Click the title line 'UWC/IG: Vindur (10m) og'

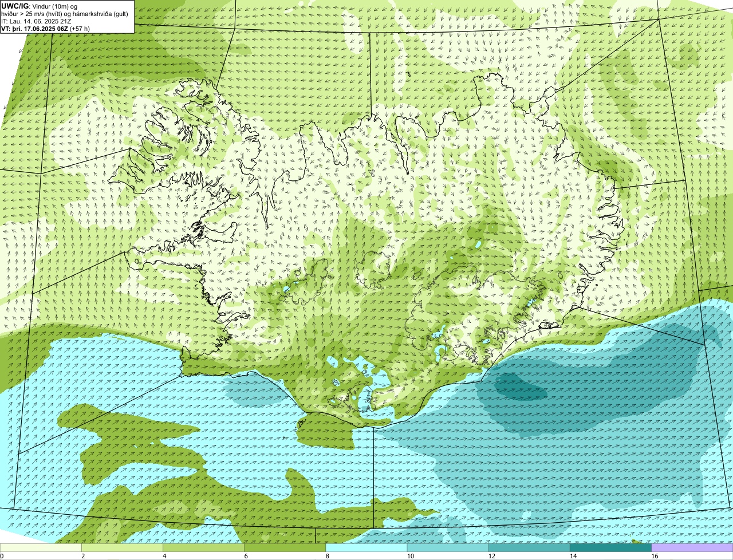[39, 6]
